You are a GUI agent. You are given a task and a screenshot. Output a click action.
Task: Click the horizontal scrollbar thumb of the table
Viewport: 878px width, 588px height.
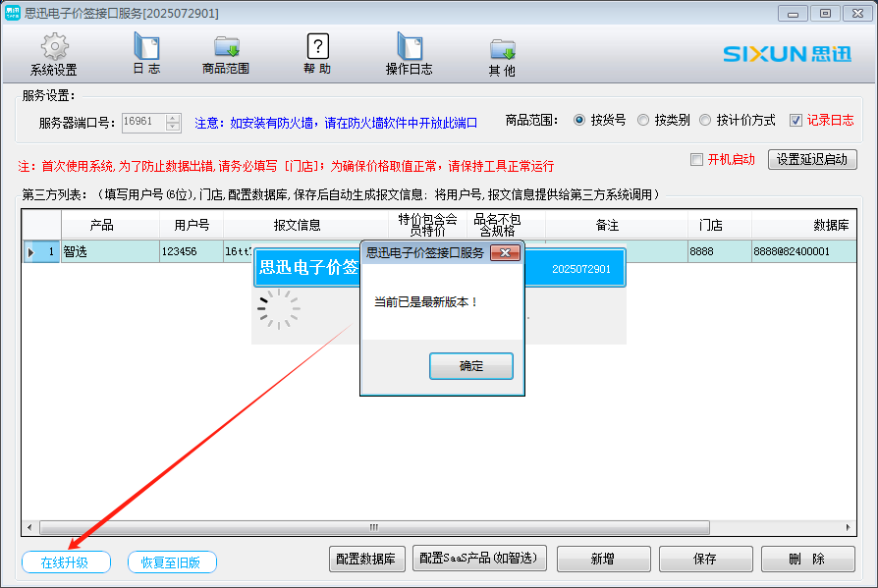coord(374,527)
